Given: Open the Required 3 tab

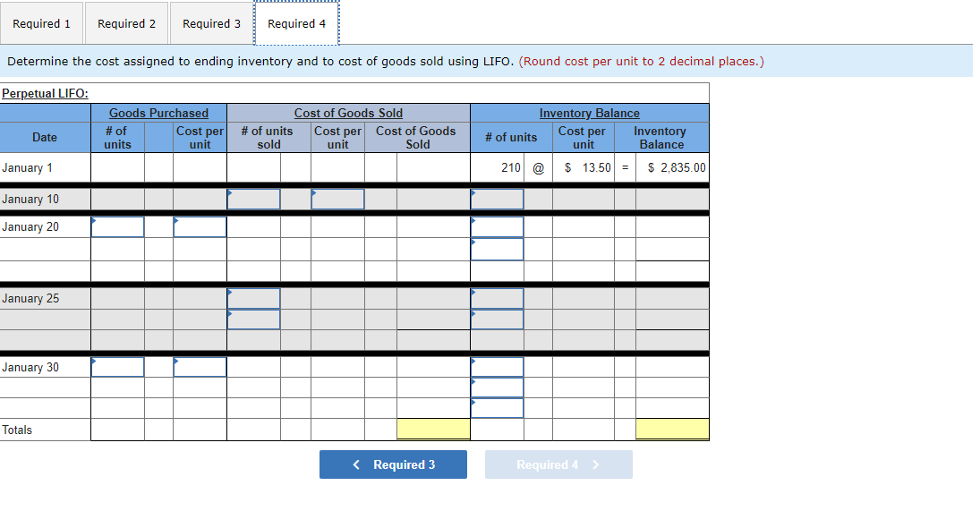Looking at the screenshot, I should pyautogui.click(x=211, y=23).
